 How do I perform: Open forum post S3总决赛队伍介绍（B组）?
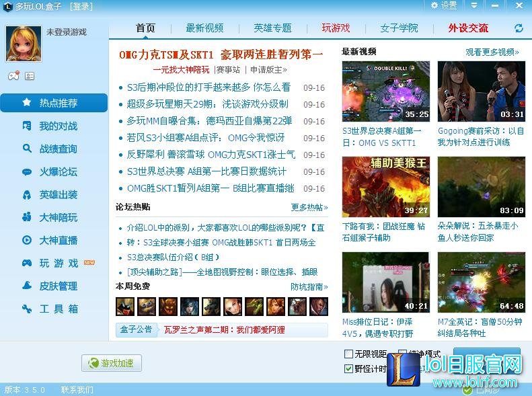[x=173, y=258]
